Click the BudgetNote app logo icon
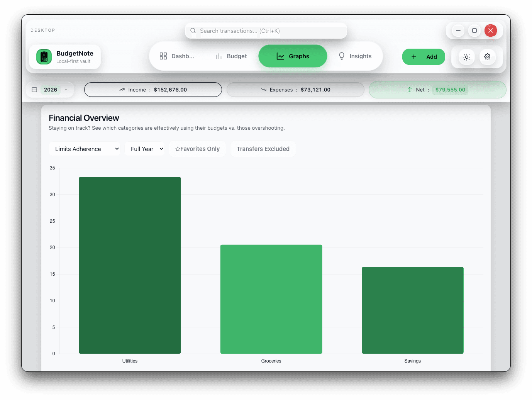Viewport: 532px width, 400px height. pos(44,57)
